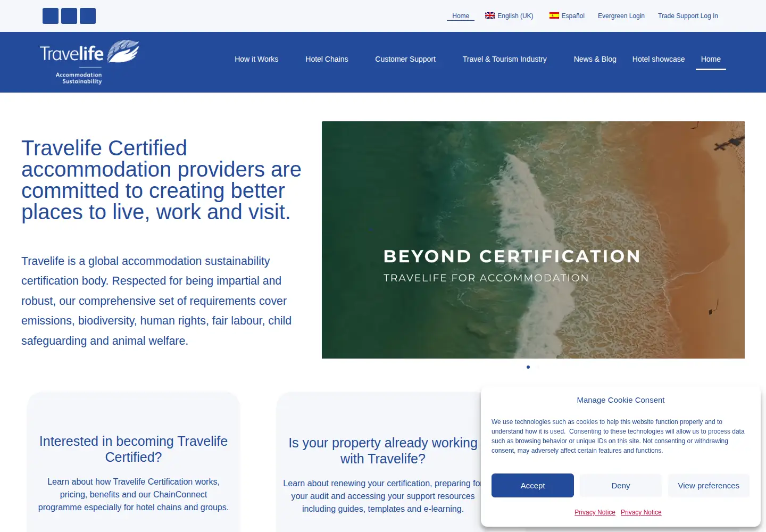This screenshot has width=766, height=532.
Task: Open the right Privacy Notice link
Action: click(x=641, y=512)
